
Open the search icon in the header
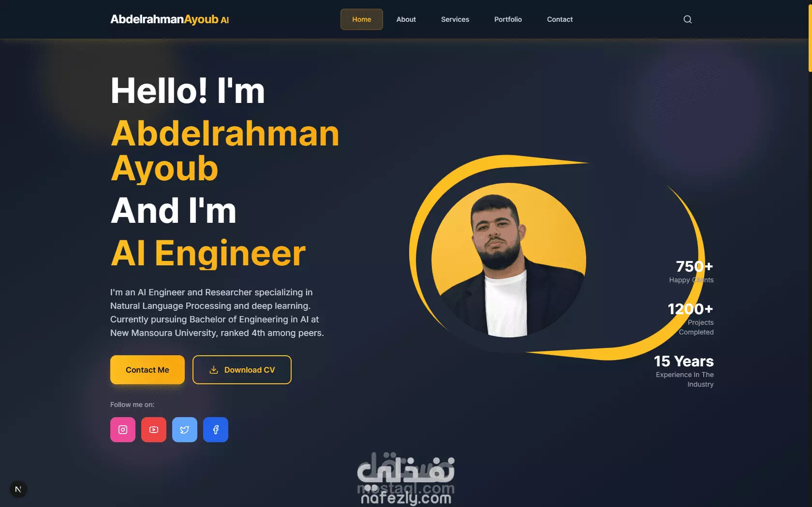[687, 19]
